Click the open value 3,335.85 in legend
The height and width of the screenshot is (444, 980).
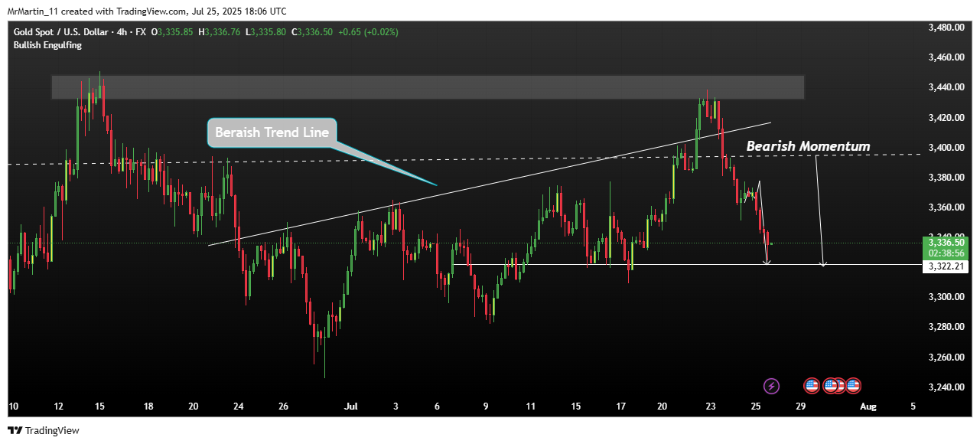click(174, 32)
